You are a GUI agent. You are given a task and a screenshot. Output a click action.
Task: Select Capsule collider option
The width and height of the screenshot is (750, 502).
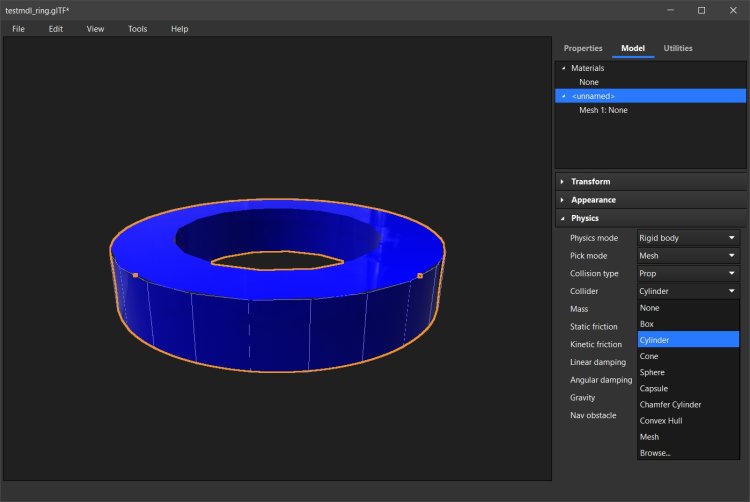coord(654,388)
